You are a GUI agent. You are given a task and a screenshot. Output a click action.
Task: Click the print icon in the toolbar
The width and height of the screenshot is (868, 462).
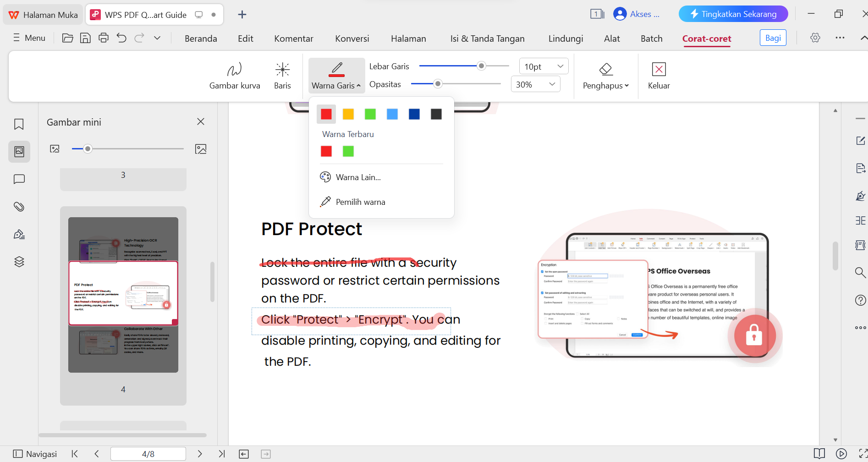(103, 38)
